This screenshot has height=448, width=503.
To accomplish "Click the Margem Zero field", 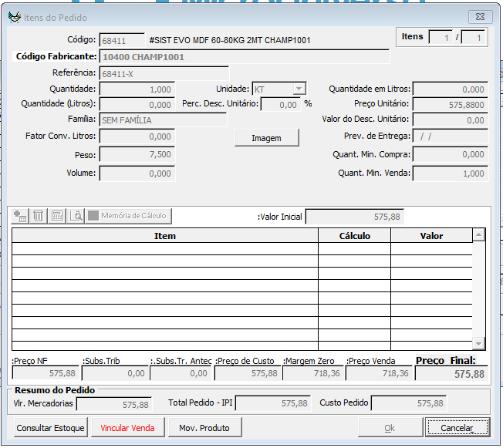I will click(313, 373).
